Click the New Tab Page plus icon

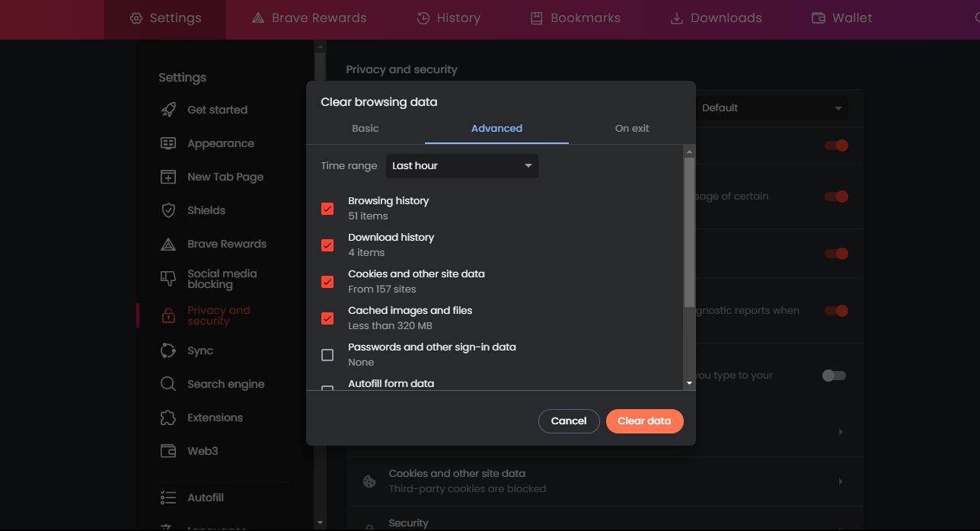[168, 177]
